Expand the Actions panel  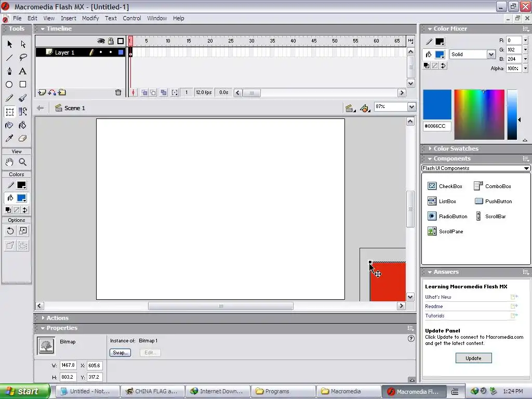[43, 318]
